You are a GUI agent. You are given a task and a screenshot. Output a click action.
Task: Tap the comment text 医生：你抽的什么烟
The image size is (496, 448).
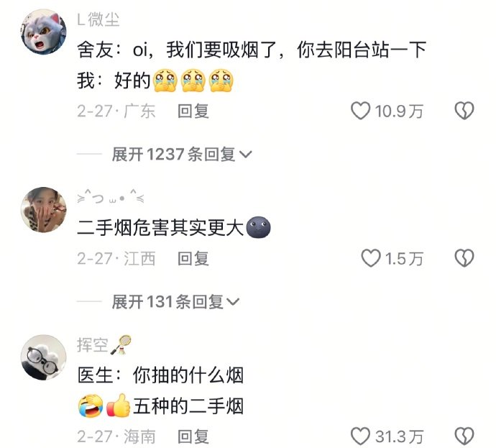click(x=160, y=375)
